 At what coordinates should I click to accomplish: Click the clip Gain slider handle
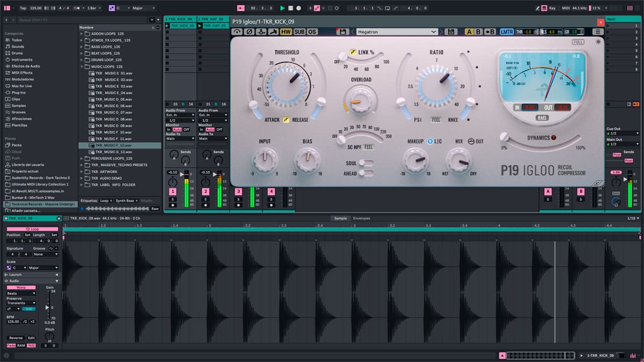pyautogui.click(x=48, y=308)
